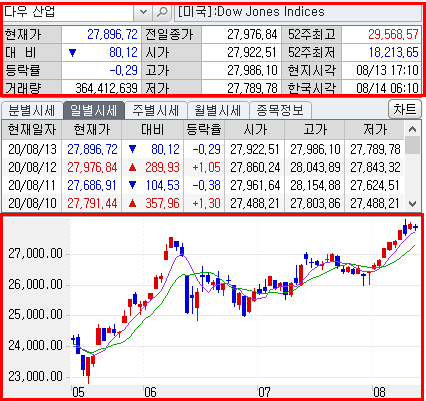The width and height of the screenshot is (426, 401).
Task: Click the 등락률 column header
Action: click(x=204, y=129)
